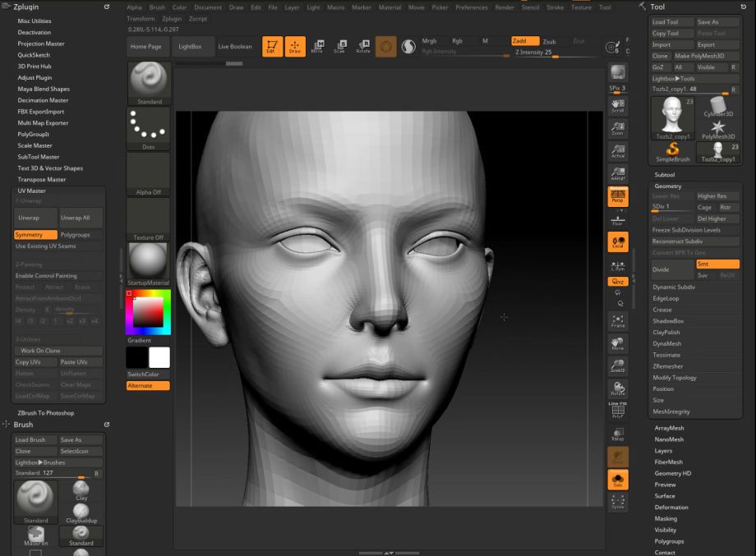Open the Preferences menu
This screenshot has width=756, height=556.
[471, 7]
